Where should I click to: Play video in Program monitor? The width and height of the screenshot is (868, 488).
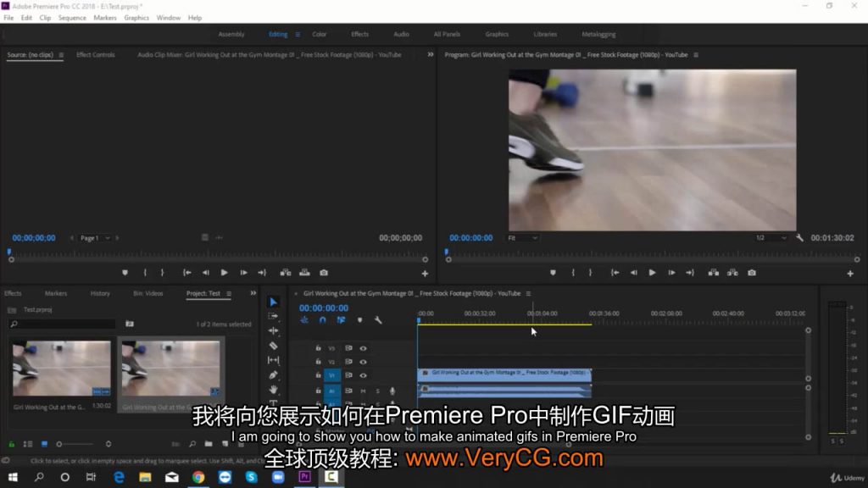coord(652,273)
